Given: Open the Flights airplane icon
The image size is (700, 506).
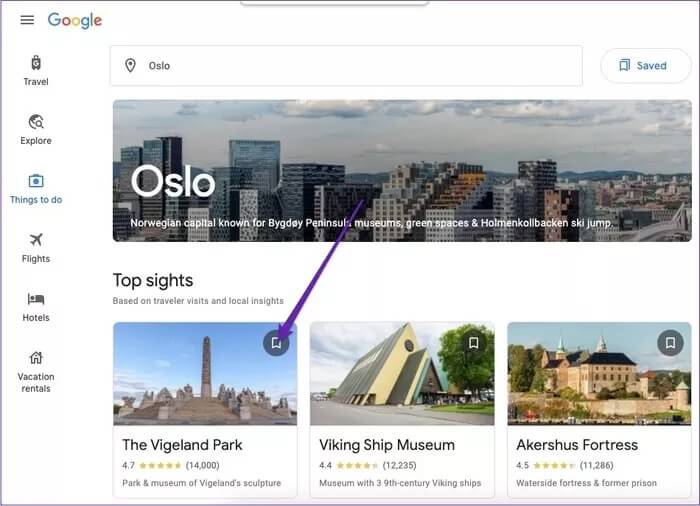Looking at the screenshot, I should (36, 240).
